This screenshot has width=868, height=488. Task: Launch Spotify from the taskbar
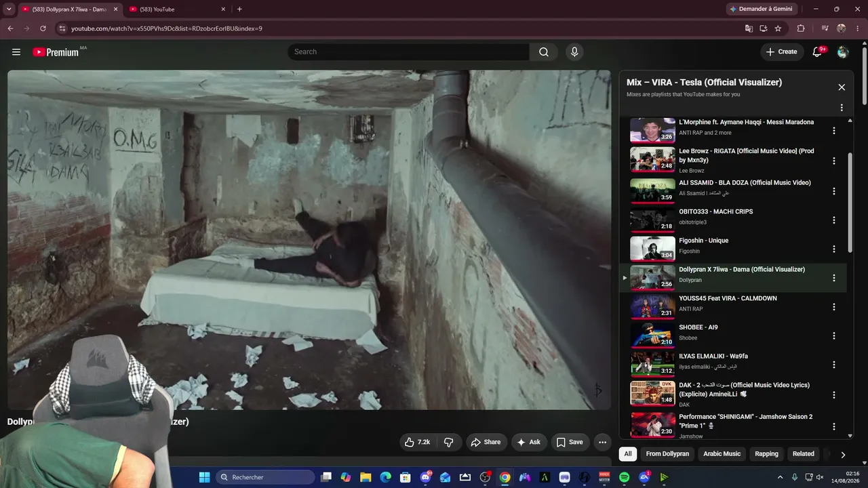(624, 477)
